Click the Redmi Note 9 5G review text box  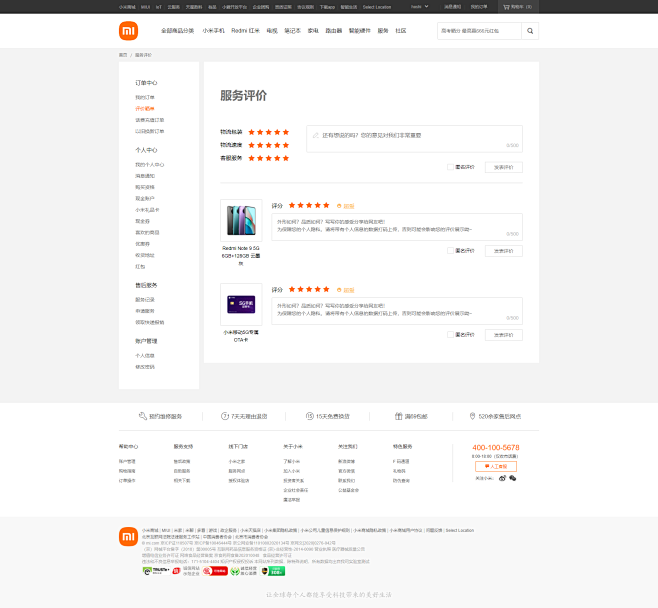(397, 227)
